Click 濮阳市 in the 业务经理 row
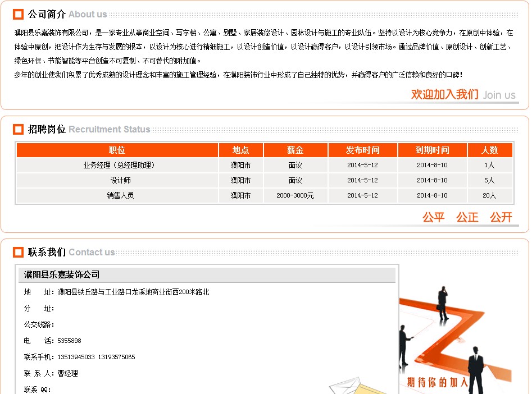This screenshot has width=532, height=394. 240,165
